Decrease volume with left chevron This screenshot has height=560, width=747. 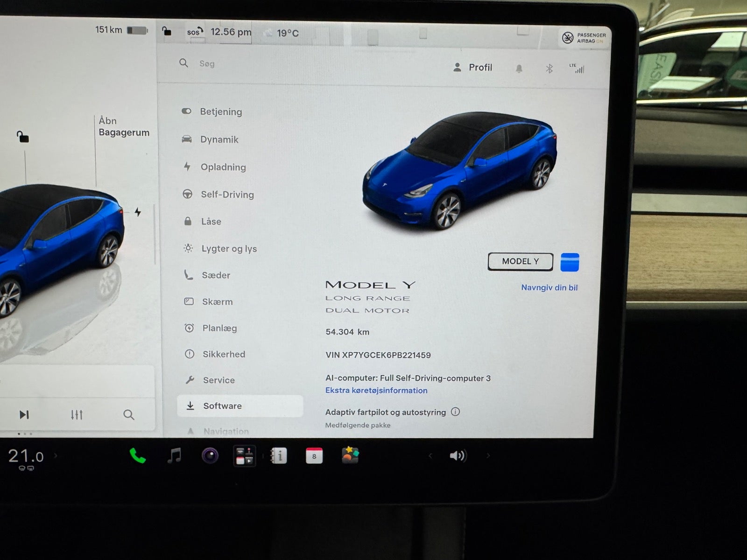point(430,455)
